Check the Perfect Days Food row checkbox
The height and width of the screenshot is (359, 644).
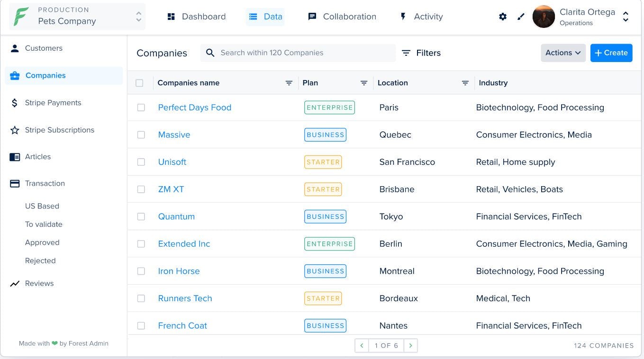click(x=141, y=108)
